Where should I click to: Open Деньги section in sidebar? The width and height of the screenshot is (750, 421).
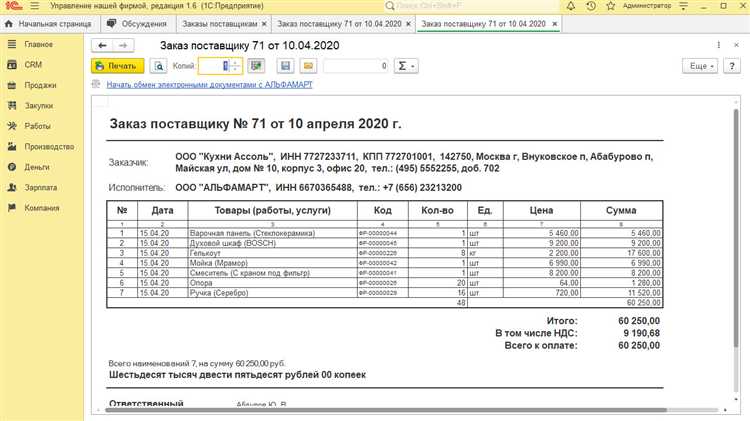37,167
